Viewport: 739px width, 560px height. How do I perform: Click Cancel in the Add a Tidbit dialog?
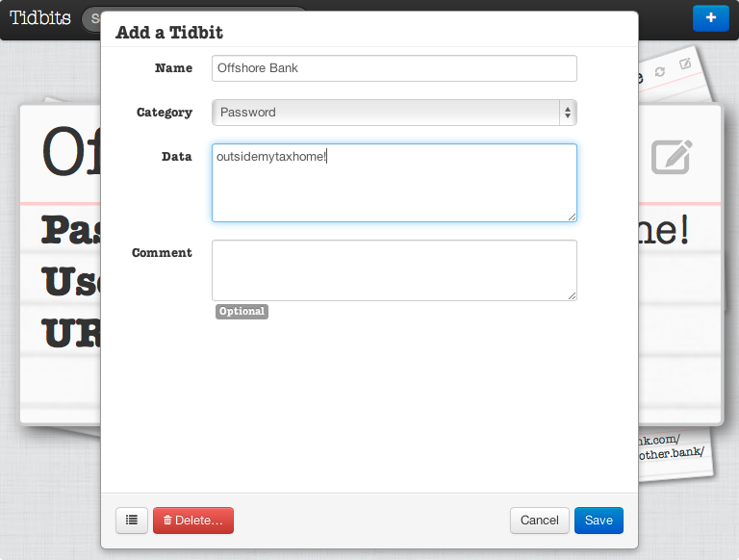click(539, 520)
